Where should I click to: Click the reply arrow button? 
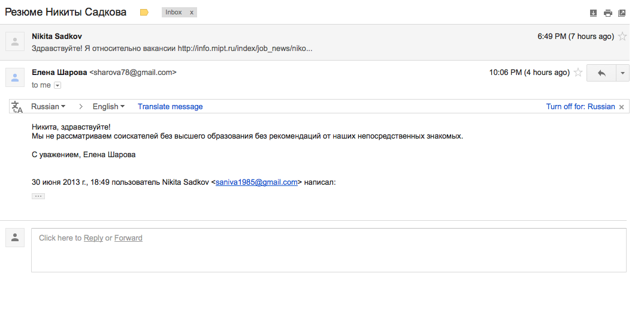click(601, 73)
